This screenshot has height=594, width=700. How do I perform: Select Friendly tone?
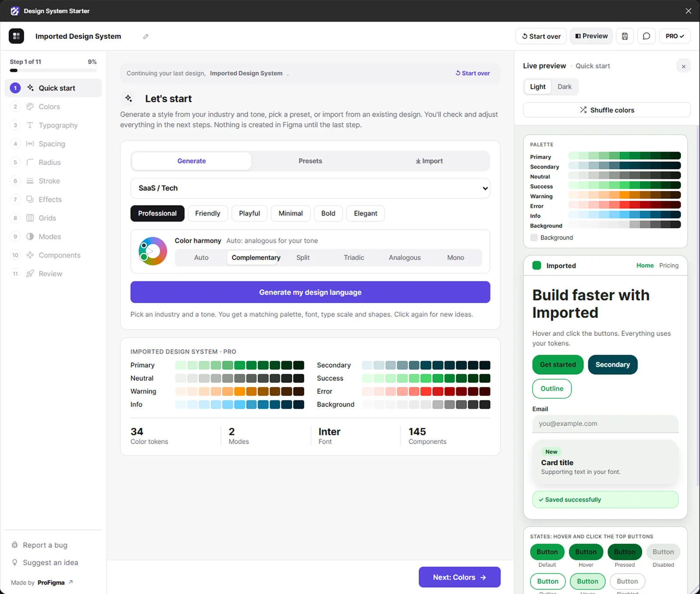[x=208, y=213]
